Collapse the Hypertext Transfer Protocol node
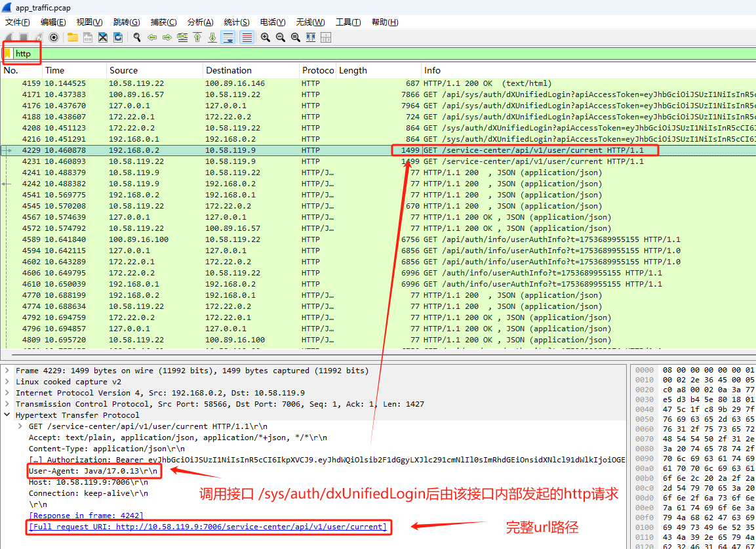The width and height of the screenshot is (756, 549). 7,415
